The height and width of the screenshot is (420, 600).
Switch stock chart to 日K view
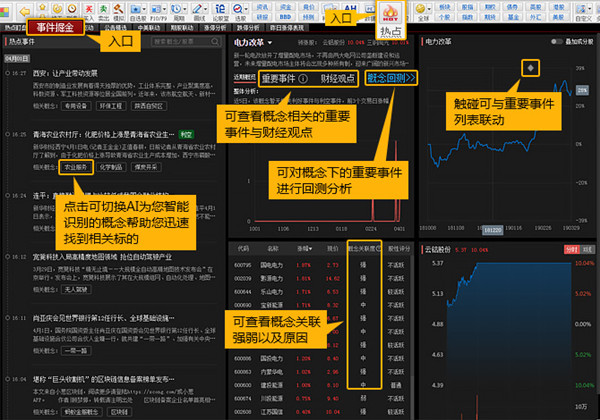[587, 249]
